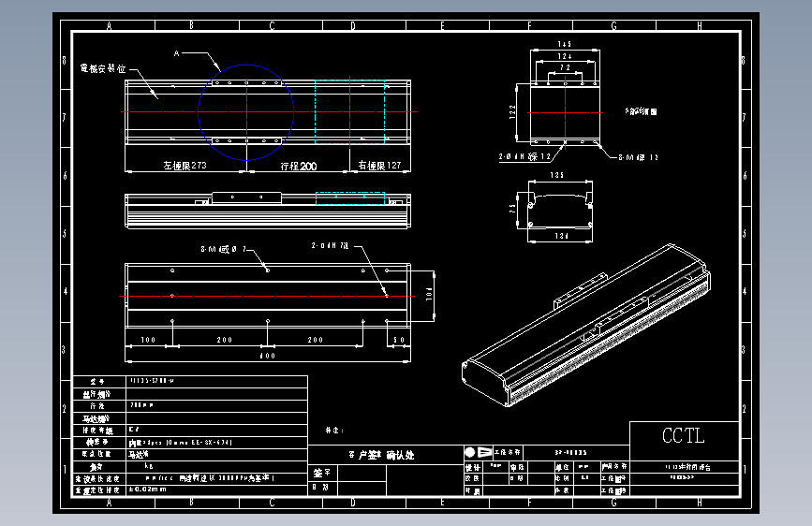Click the '2-Ø4H 深12' hole callout
Screen dimensions: 812x526
[x=524, y=157]
